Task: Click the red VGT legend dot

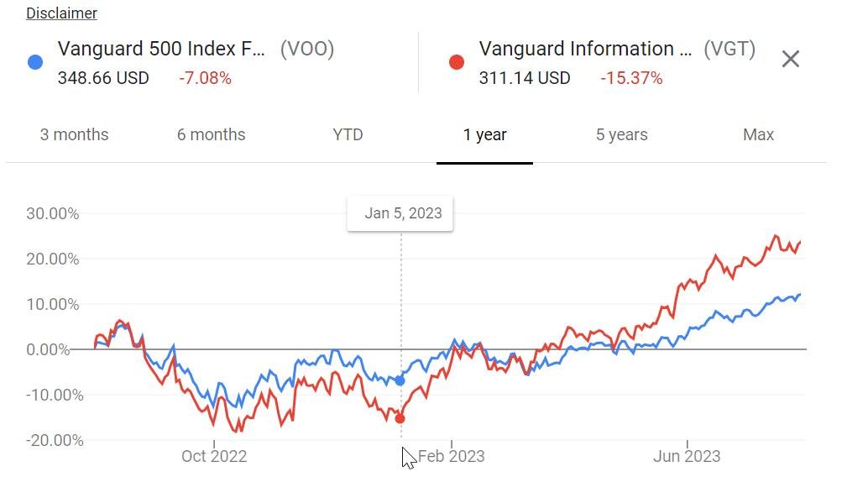Action: pos(457,62)
